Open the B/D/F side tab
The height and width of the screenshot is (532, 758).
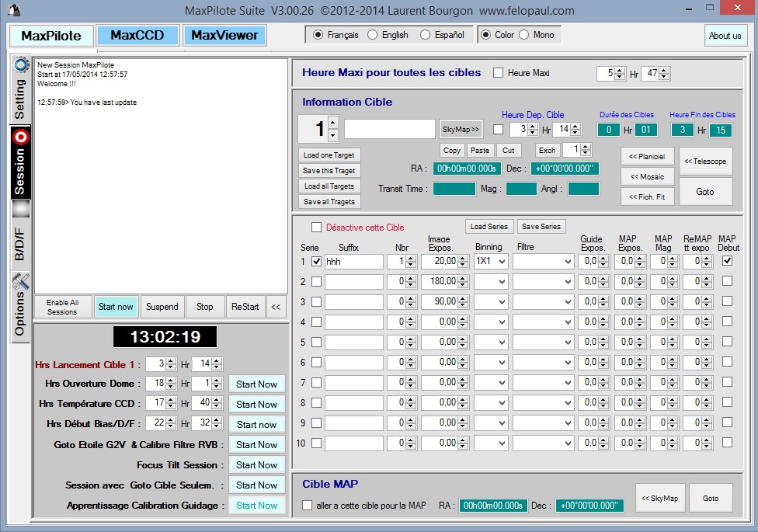[21, 235]
